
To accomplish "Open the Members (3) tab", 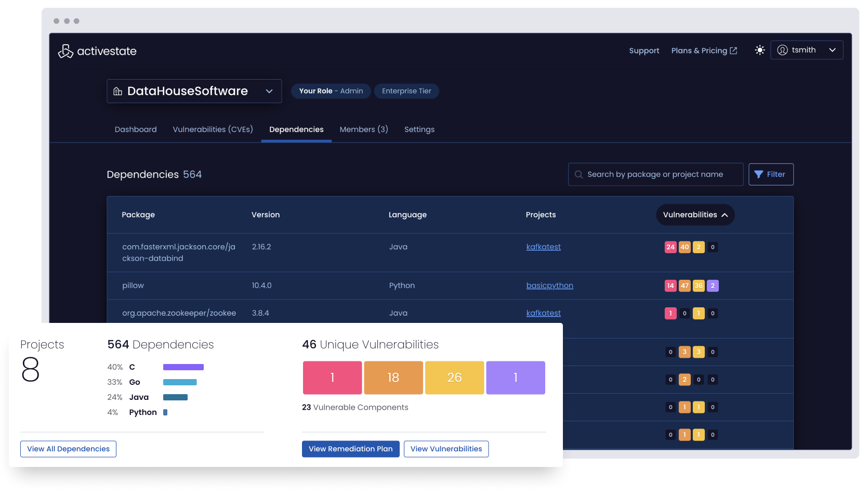I will [x=364, y=129].
